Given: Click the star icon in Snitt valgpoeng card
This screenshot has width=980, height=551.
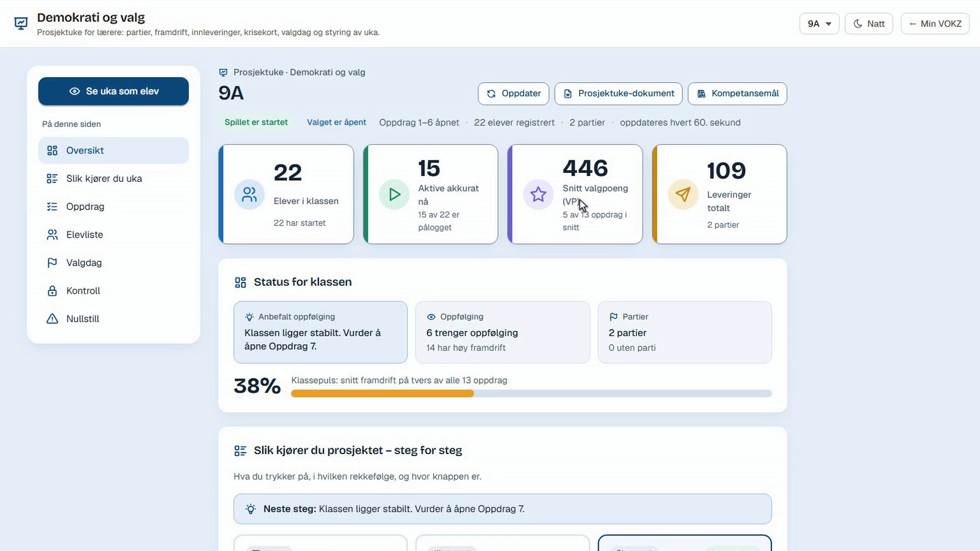Looking at the screenshot, I should 538,194.
